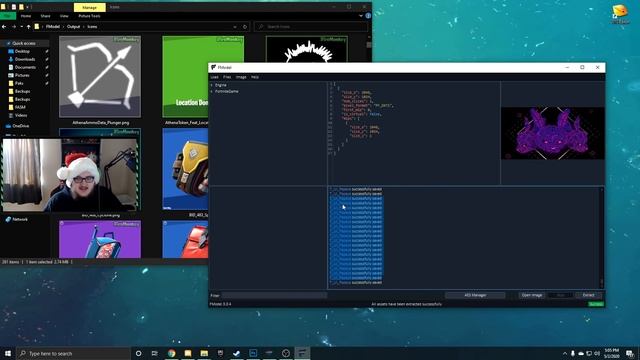This screenshot has width=640, height=360.
Task: Click the FModel asset list scrollbar
Action: tap(601, 237)
